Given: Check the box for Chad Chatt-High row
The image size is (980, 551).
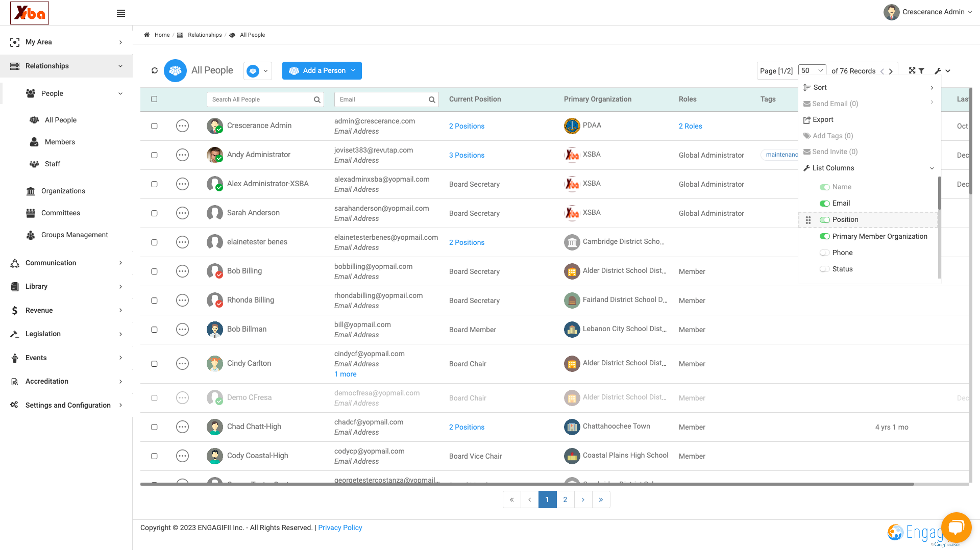Looking at the screenshot, I should click(154, 427).
